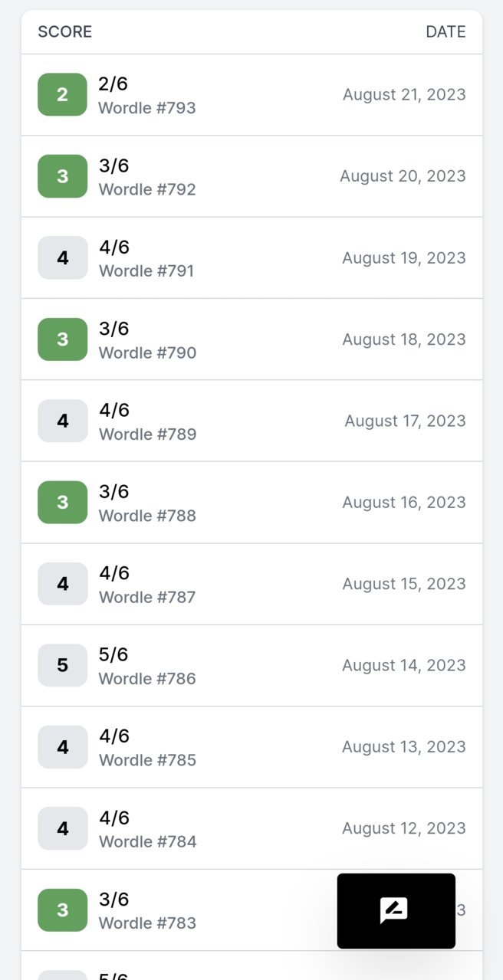Screen dimensions: 503x980
Task: Sort by the DATE column header
Action: (x=446, y=31)
